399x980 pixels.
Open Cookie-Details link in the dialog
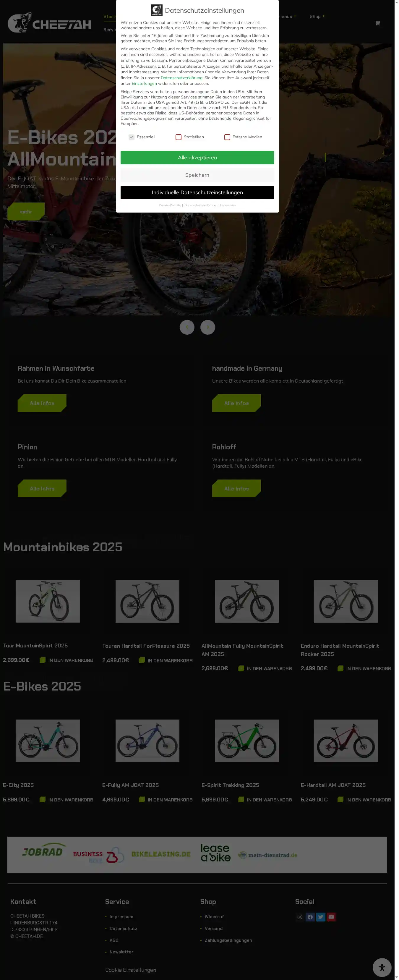click(170, 205)
